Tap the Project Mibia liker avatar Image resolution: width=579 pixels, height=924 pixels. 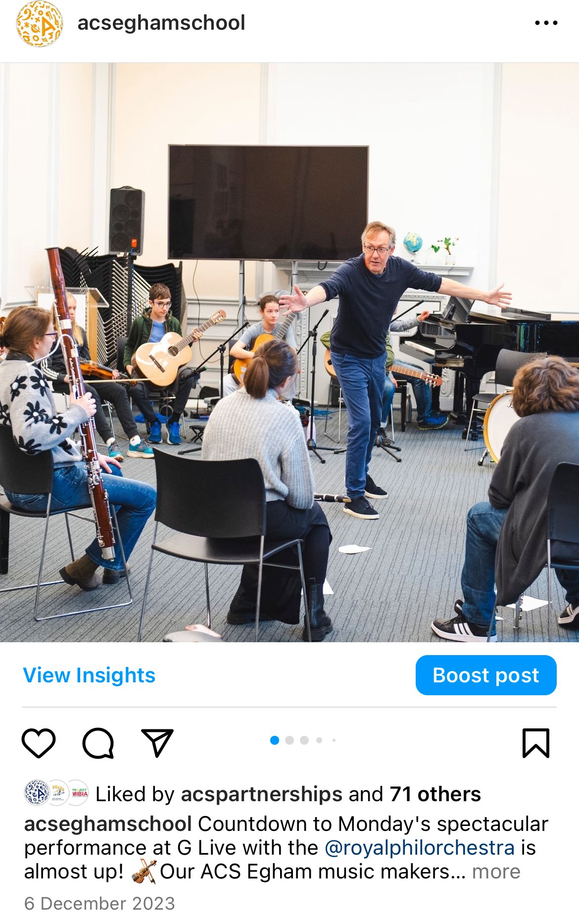[x=79, y=793]
